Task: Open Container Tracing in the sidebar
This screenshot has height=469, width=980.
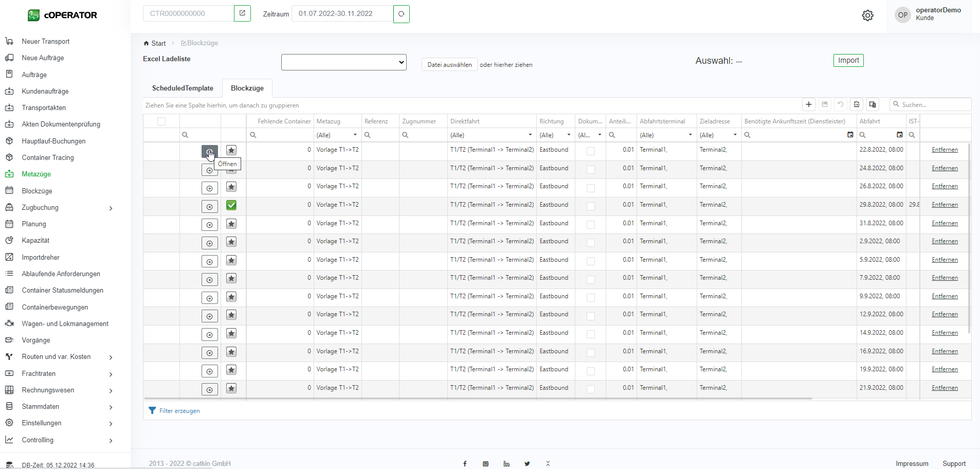Action: pos(48,157)
